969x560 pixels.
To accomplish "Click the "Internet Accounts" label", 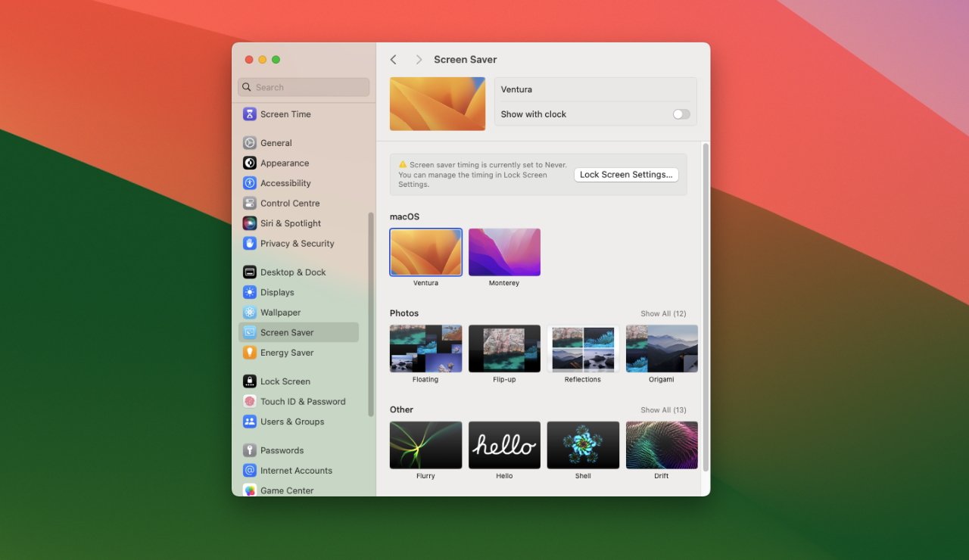I will click(296, 471).
